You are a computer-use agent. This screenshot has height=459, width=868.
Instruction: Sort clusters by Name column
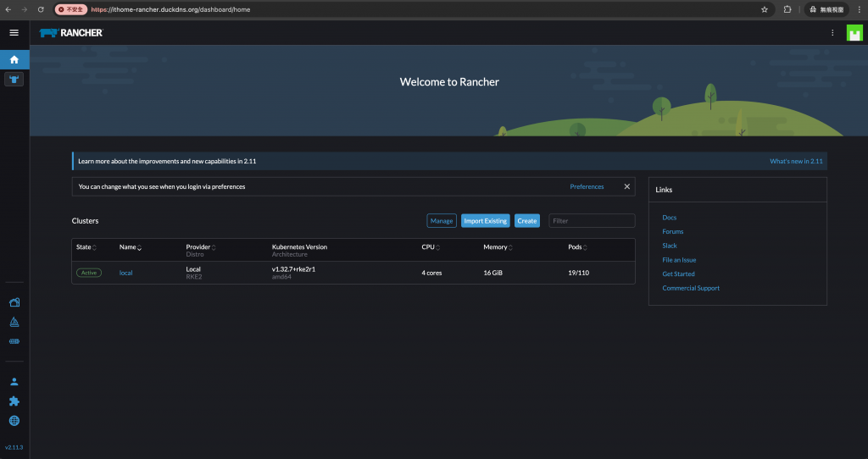pos(131,247)
